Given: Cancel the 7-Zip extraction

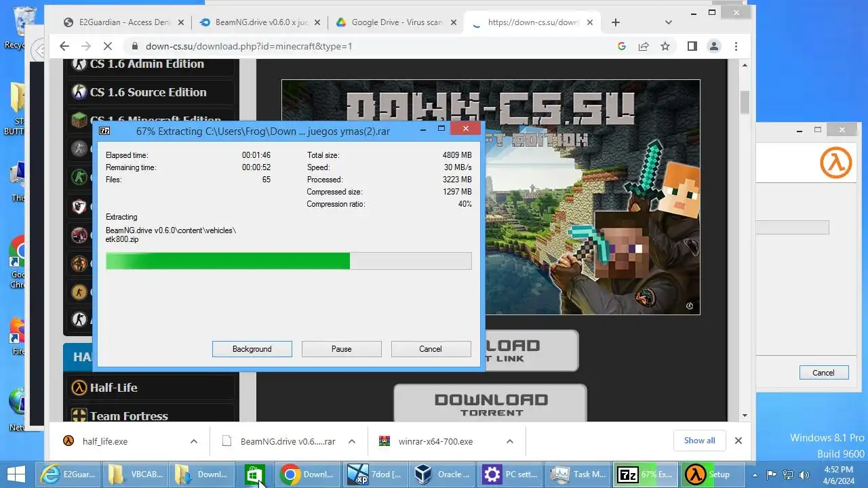Looking at the screenshot, I should tap(431, 349).
